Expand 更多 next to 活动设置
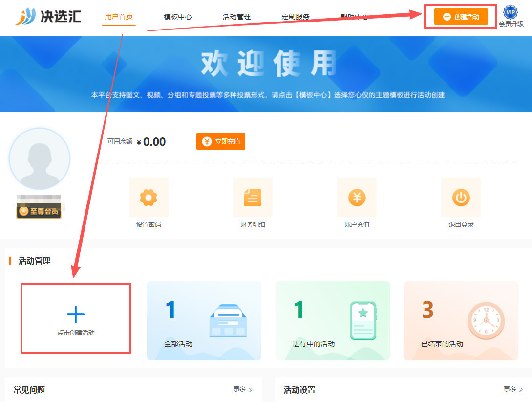 (513, 389)
